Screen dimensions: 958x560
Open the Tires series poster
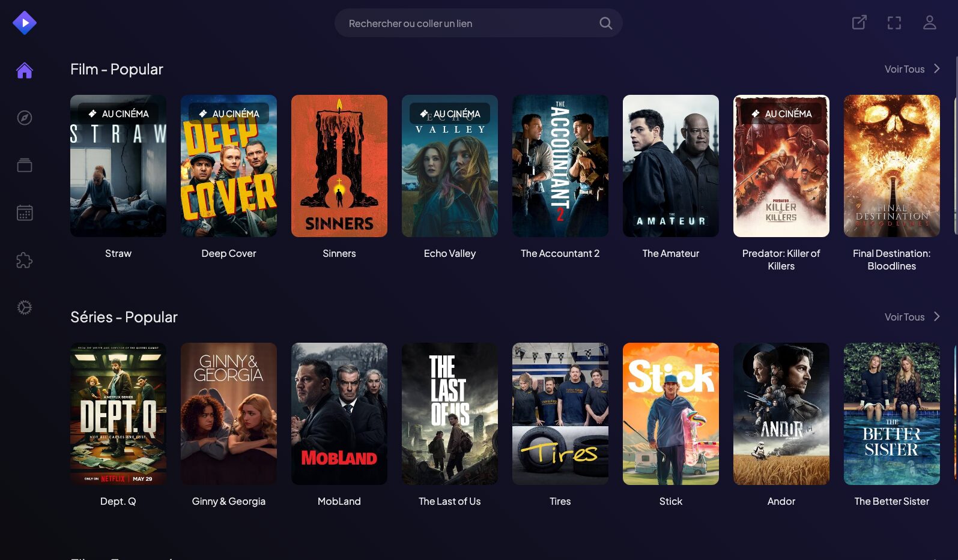[x=560, y=414]
